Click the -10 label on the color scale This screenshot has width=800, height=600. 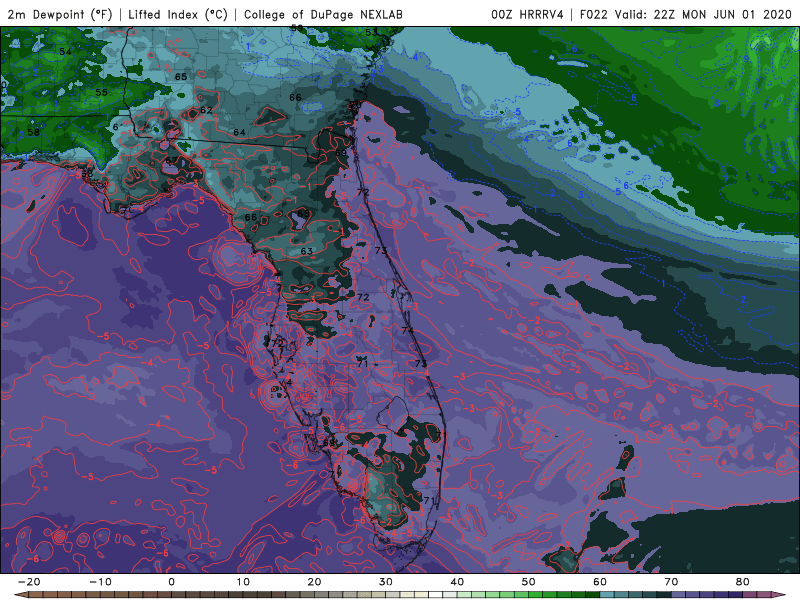(100, 582)
